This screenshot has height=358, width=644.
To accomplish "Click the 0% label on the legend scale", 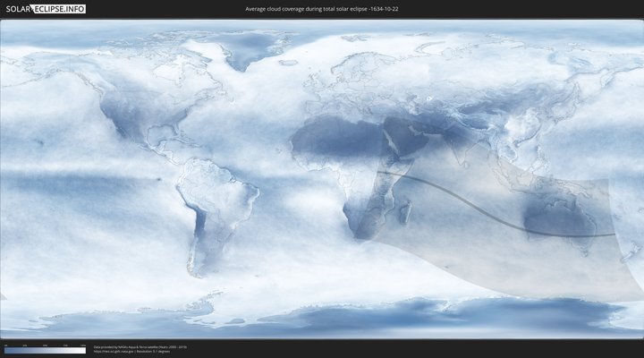I will (5, 345).
